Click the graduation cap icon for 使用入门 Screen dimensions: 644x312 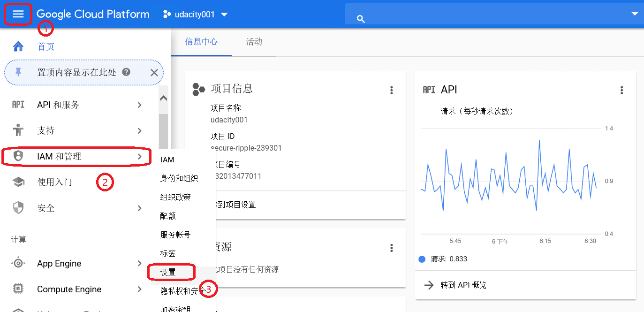pos(18,182)
